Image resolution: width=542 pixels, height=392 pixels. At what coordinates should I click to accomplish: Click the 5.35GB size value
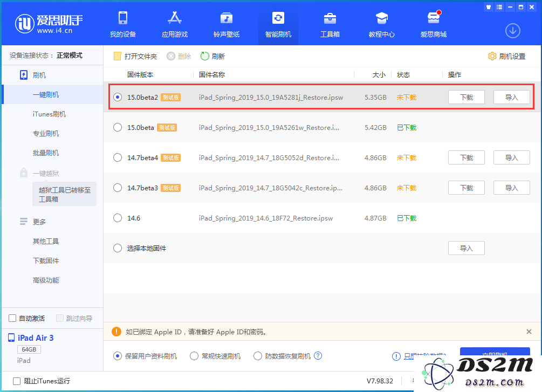(375, 98)
